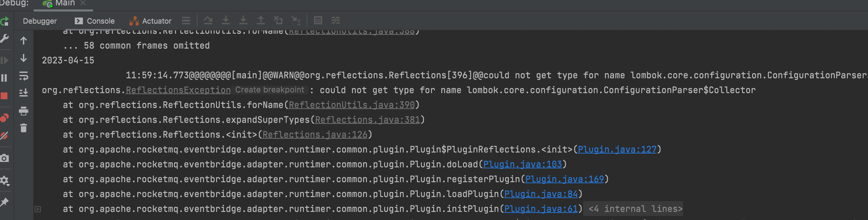This screenshot has height=220, width=868.
Task: Select the Step Out action
Action: point(260,20)
